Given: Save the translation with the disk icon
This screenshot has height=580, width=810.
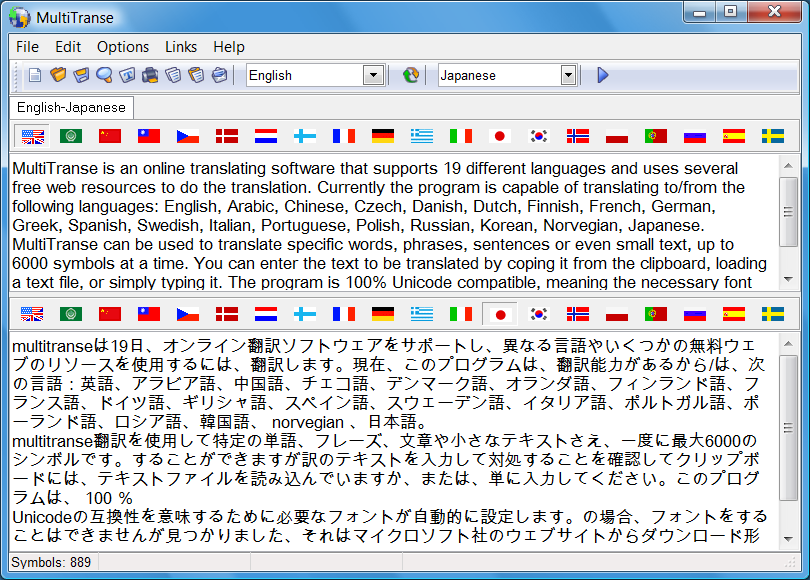Looking at the screenshot, I should tap(81, 75).
